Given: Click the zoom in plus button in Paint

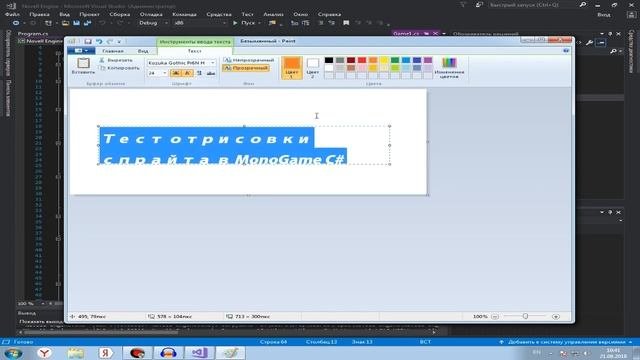Looking at the screenshot, I should [x=556, y=316].
